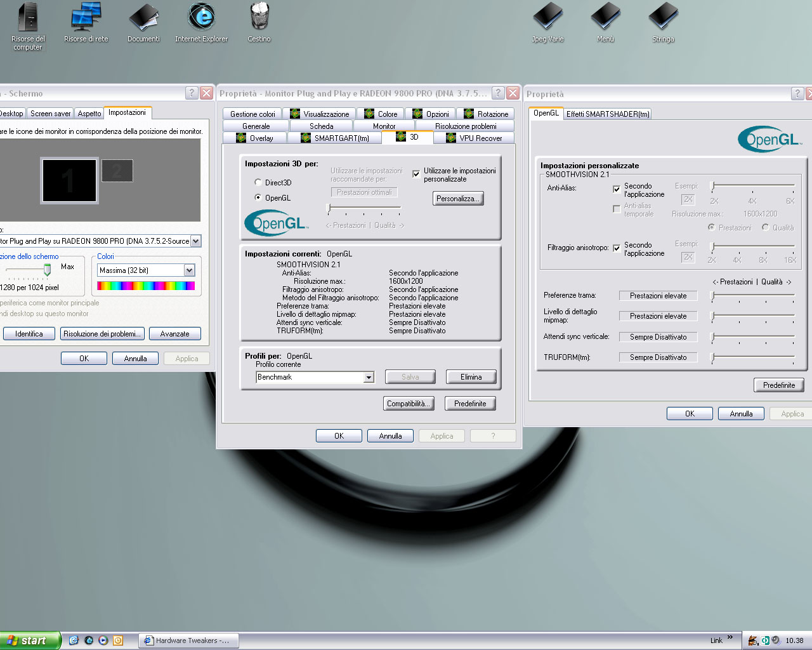The width and height of the screenshot is (812, 650).
Task: Open Risorse del computer desktop icon
Action: click(x=28, y=25)
